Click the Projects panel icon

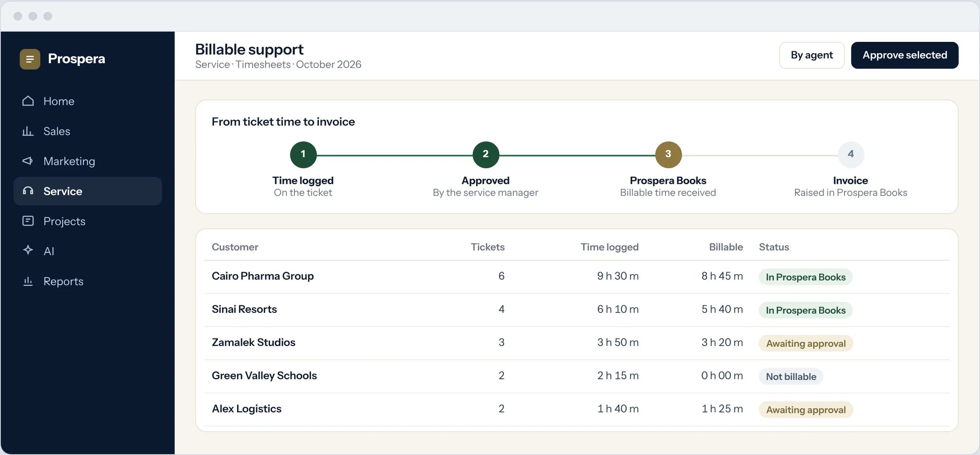pos(28,221)
